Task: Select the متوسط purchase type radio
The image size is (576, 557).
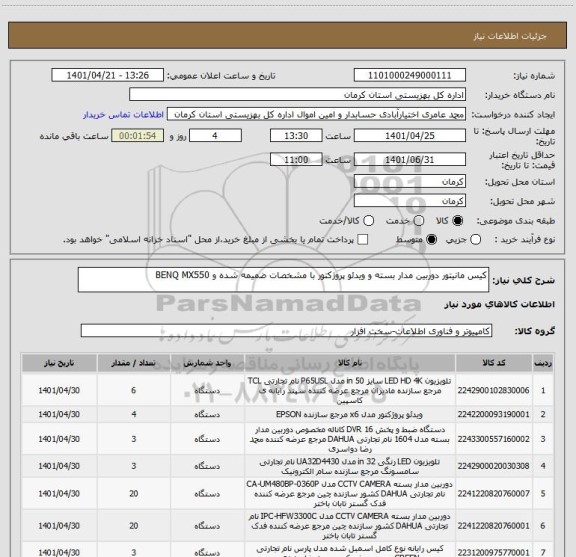Action: pos(431,240)
